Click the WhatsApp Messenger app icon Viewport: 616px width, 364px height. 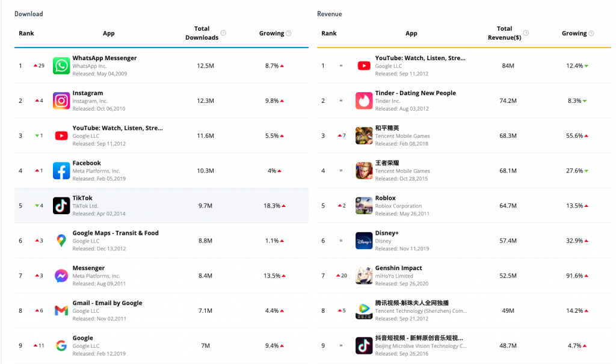pyautogui.click(x=61, y=66)
